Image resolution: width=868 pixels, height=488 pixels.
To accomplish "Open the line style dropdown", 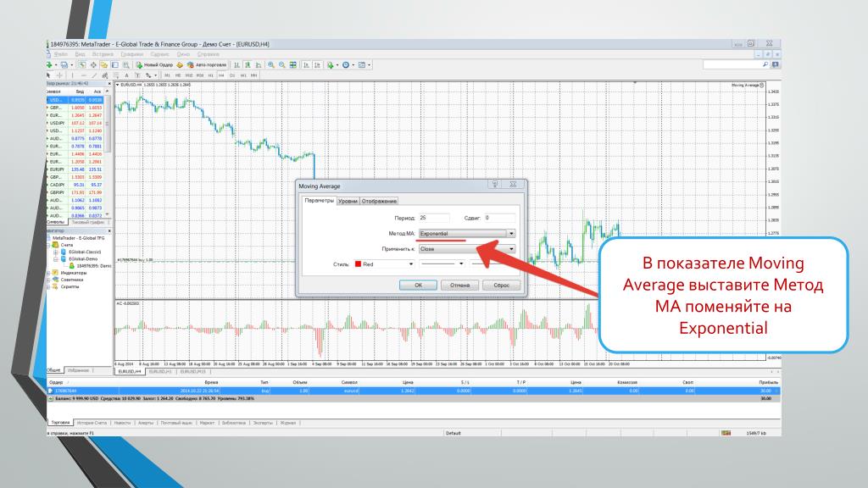I will tap(442, 264).
